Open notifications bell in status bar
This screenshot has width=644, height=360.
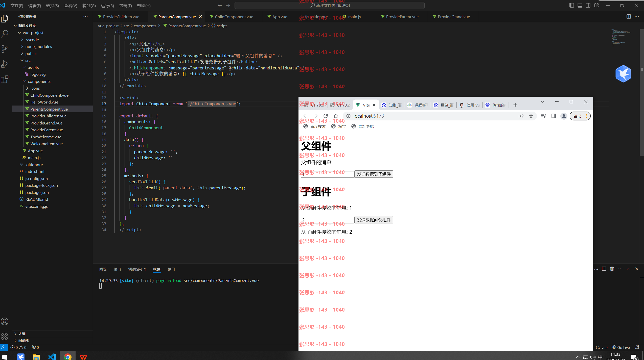pos(637,347)
